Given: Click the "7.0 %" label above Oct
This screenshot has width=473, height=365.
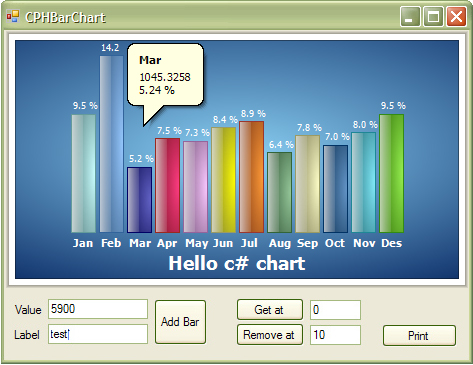Looking at the screenshot, I should coord(337,137).
